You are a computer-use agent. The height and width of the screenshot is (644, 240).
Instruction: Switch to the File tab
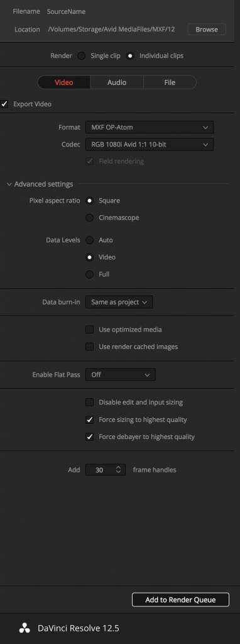point(170,82)
